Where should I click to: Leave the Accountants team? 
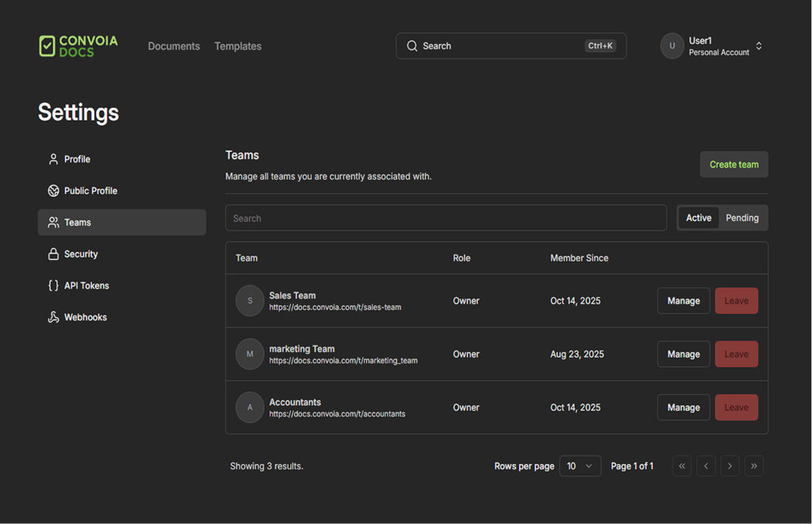[x=736, y=407]
